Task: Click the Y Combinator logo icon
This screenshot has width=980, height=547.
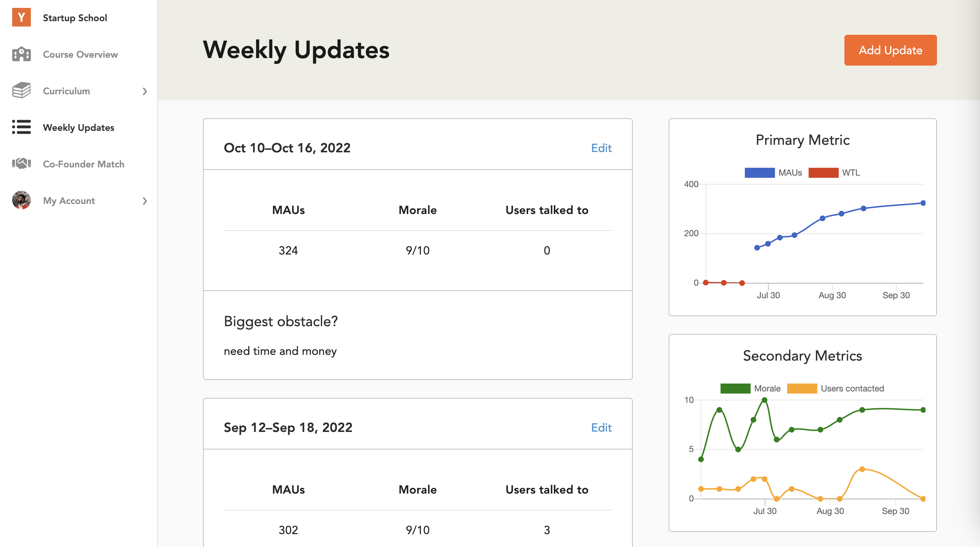Action: click(21, 17)
